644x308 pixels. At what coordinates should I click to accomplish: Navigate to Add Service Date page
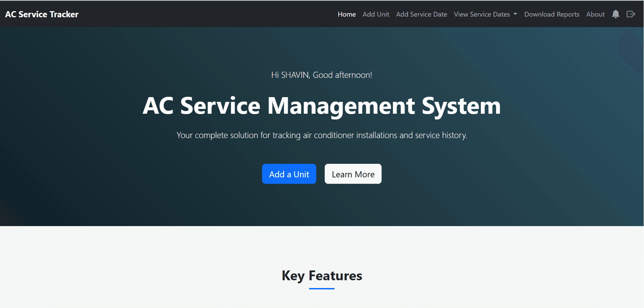(421, 14)
